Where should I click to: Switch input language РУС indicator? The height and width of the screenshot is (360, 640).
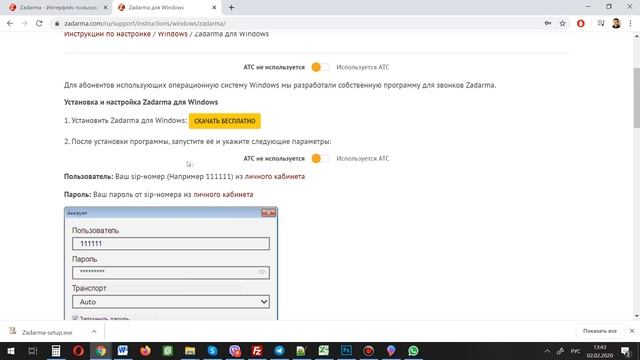[x=576, y=351]
